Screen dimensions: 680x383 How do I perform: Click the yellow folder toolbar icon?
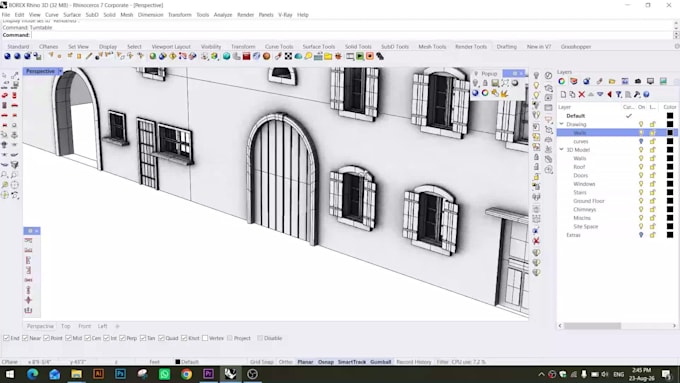click(x=328, y=56)
